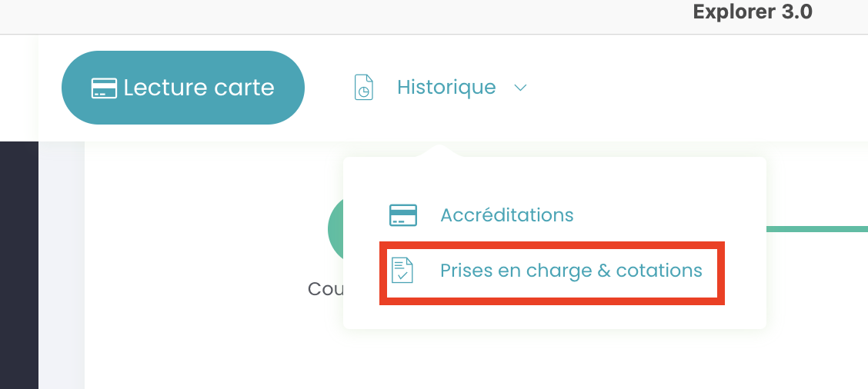Click the Historique document chart icon
The height and width of the screenshot is (389, 868).
coord(364,88)
